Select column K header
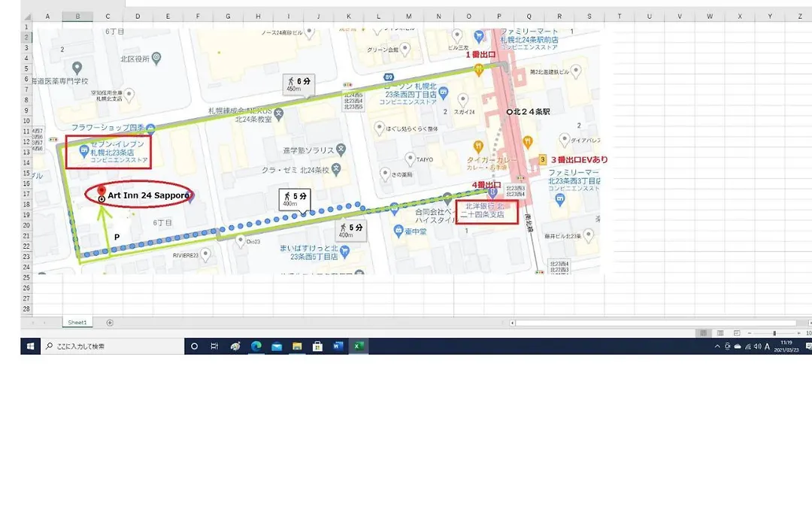The width and height of the screenshot is (812, 526). pos(349,17)
